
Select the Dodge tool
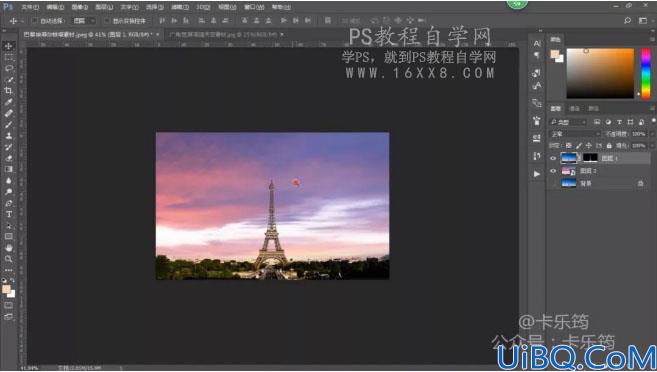8,192
